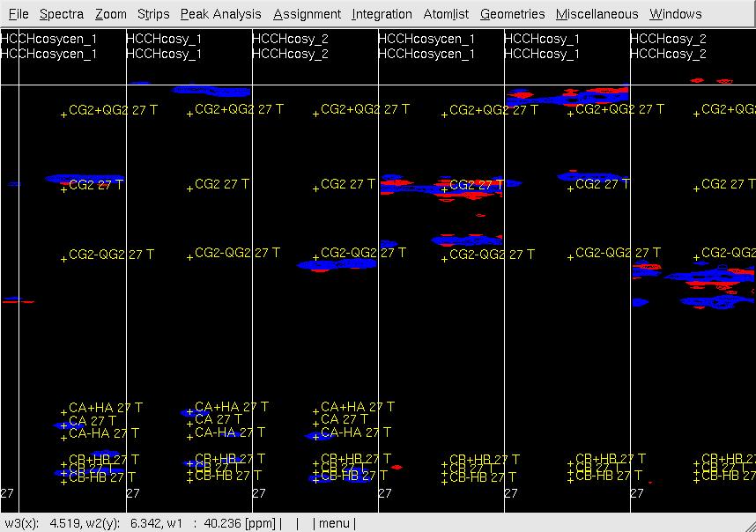Open the Strips menu

153,14
